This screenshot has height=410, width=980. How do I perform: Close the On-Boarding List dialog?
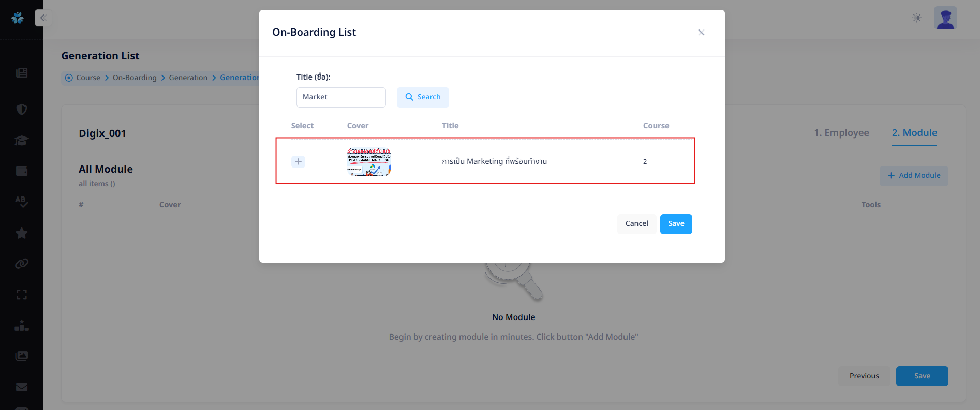[701, 33]
